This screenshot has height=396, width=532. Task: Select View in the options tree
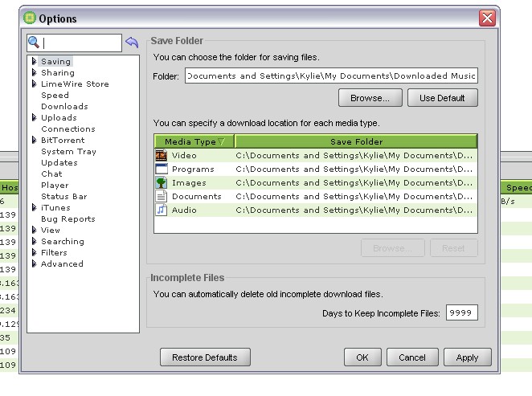point(51,230)
